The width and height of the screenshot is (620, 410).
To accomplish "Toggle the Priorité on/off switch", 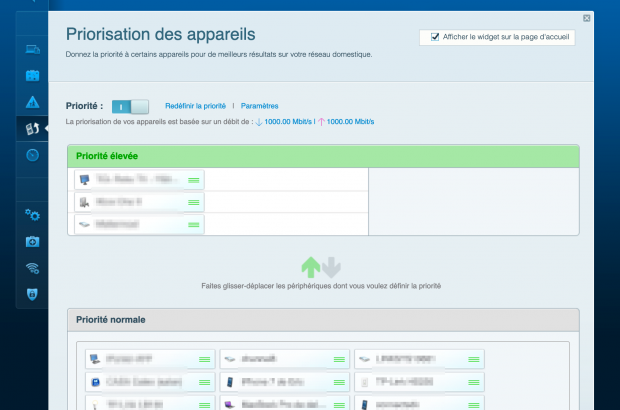I will tap(130, 105).
